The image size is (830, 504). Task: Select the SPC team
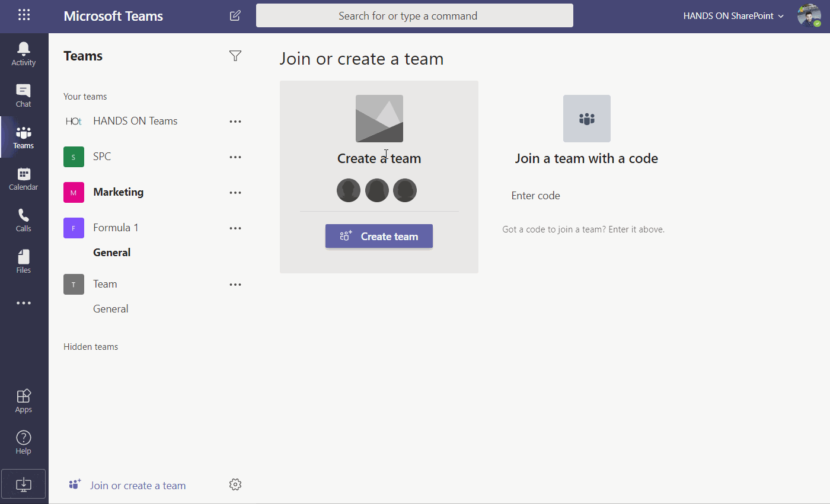coord(102,157)
